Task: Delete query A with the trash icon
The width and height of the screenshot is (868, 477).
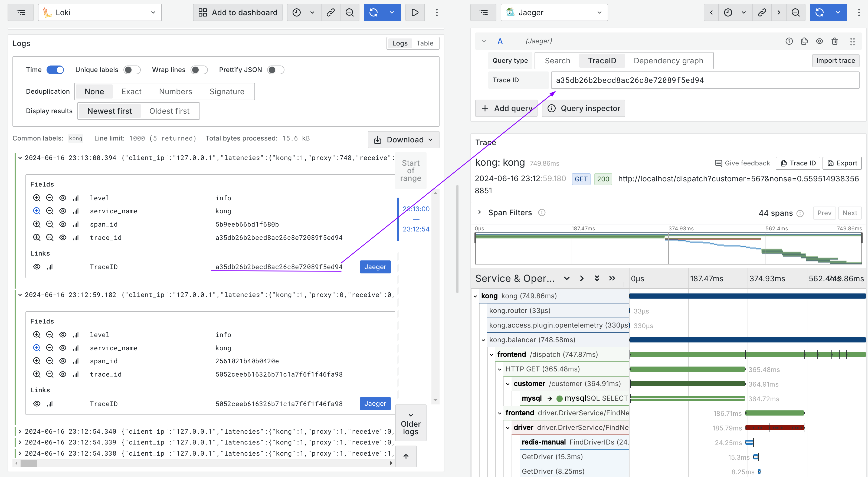Action: coord(835,41)
